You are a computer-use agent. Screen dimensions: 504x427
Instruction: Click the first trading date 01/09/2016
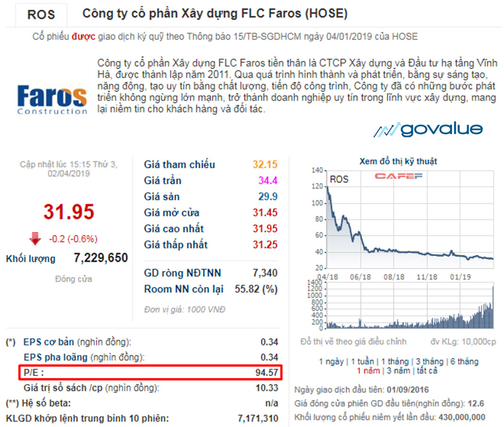tap(408, 390)
